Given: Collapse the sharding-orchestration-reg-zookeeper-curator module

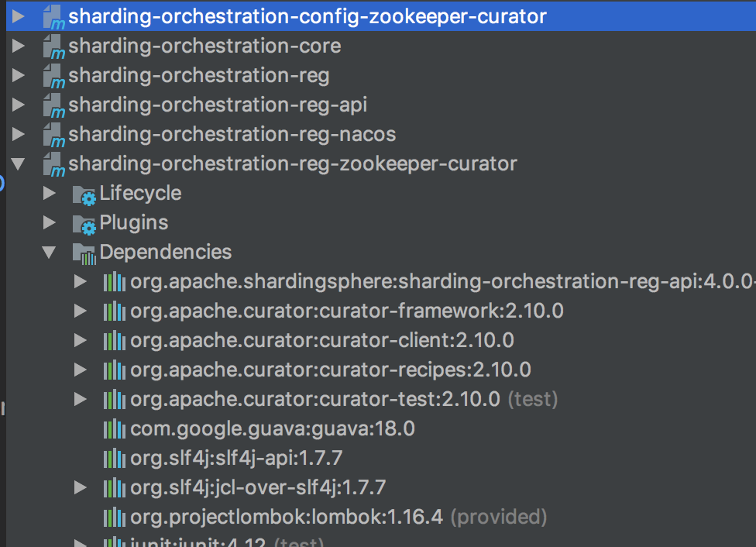Looking at the screenshot, I should (x=19, y=164).
